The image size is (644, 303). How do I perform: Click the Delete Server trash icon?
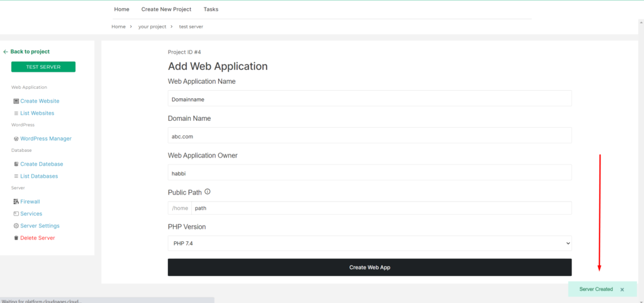click(16, 238)
